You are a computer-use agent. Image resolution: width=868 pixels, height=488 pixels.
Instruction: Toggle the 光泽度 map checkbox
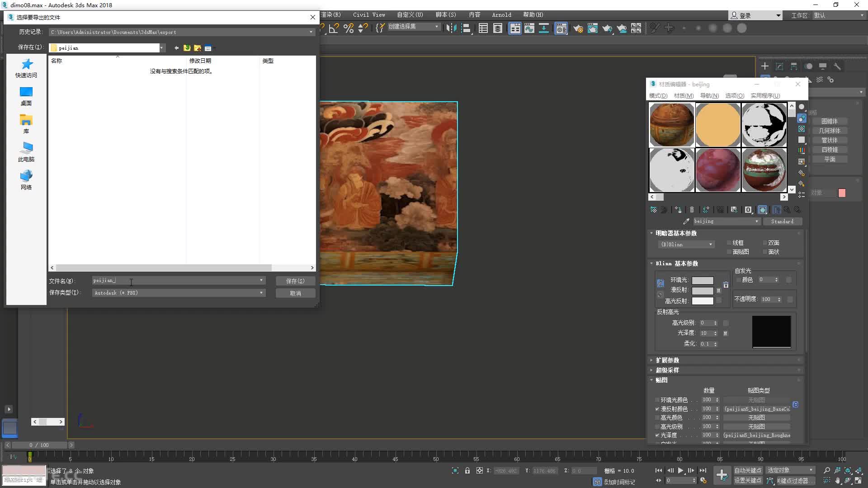coord(657,435)
